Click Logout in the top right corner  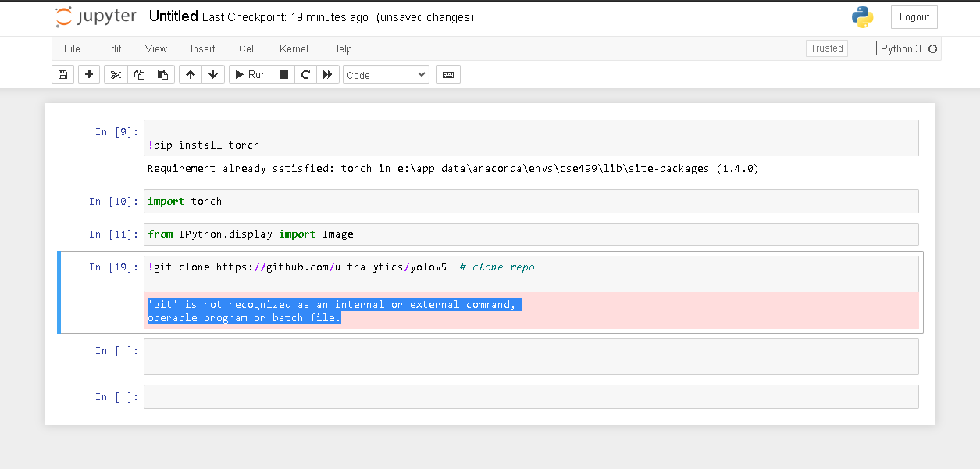(x=913, y=16)
